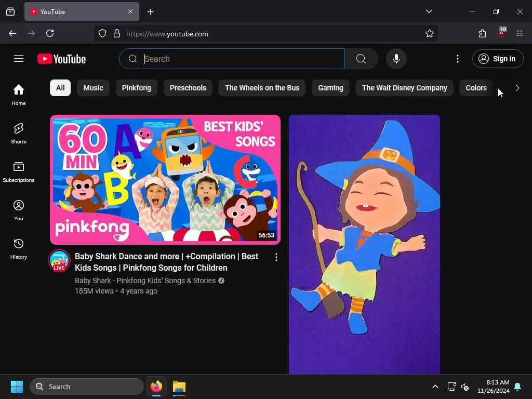The height and width of the screenshot is (399, 532).
Task: Click Baby Shark Dance video title
Action: (x=167, y=262)
